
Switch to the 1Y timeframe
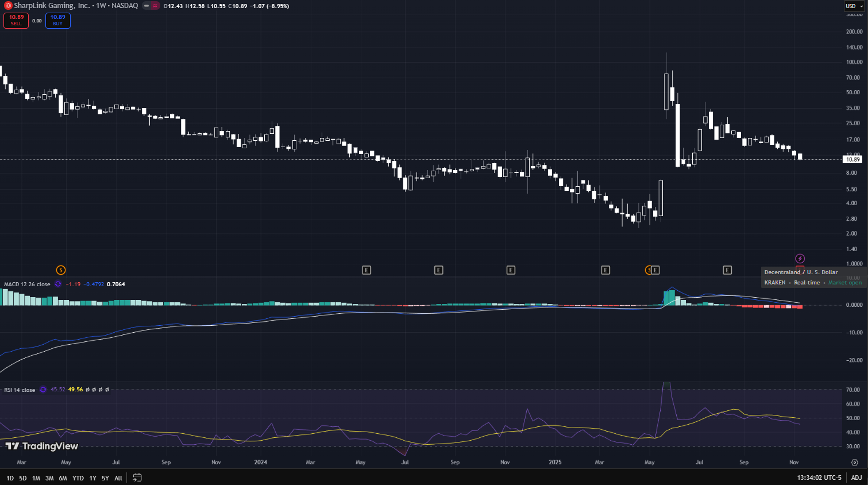click(x=92, y=478)
